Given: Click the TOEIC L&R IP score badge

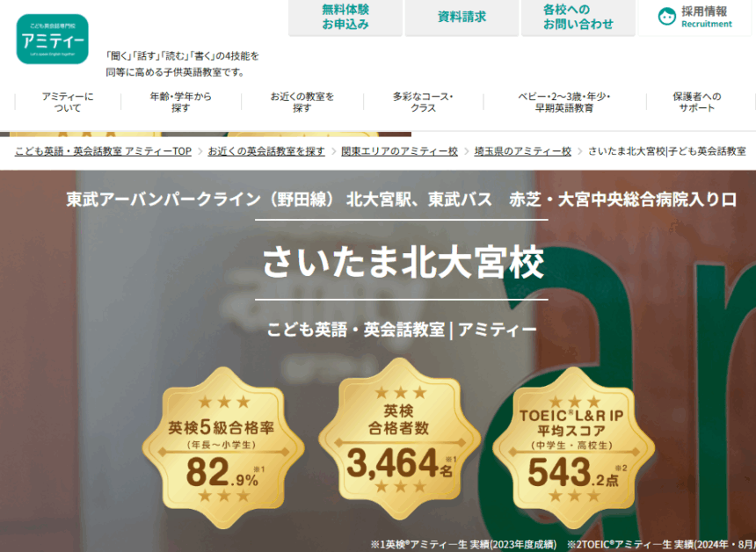Looking at the screenshot, I should pos(573,448).
